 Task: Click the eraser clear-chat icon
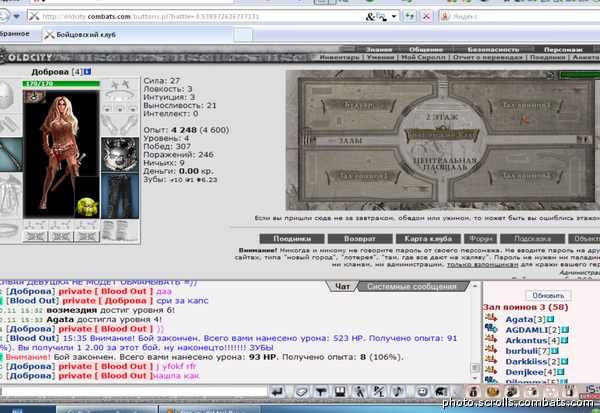(x=302, y=392)
